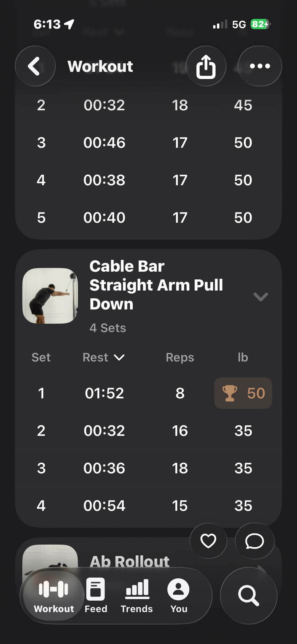297x644 pixels.
Task: Open comments with speech bubble icon
Action: click(x=254, y=541)
